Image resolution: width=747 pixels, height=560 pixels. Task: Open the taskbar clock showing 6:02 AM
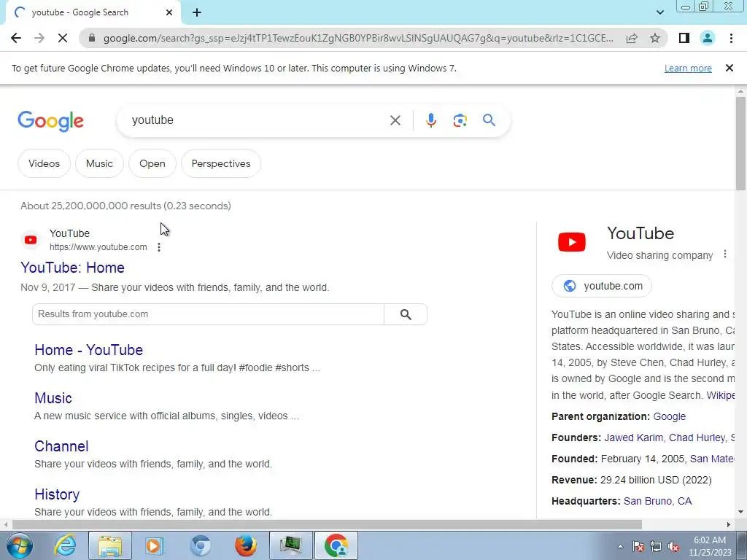coord(709,546)
